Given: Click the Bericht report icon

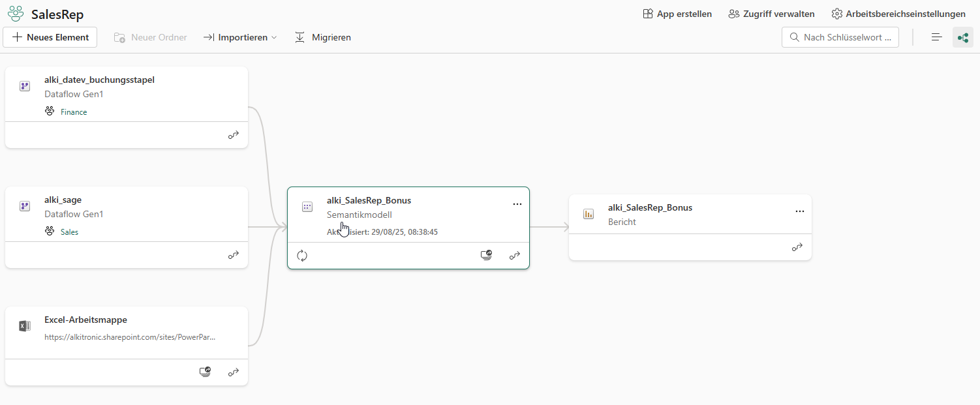Looking at the screenshot, I should click(589, 214).
